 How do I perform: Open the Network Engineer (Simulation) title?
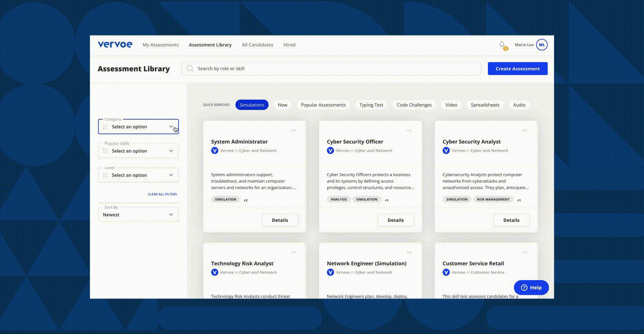click(x=367, y=263)
